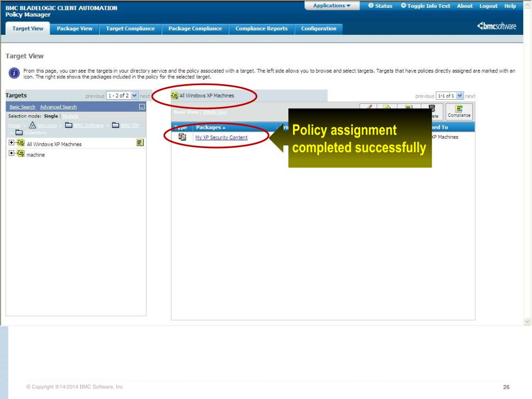Click group icon of machine tree row
The image size is (532, 399).
tap(21, 154)
